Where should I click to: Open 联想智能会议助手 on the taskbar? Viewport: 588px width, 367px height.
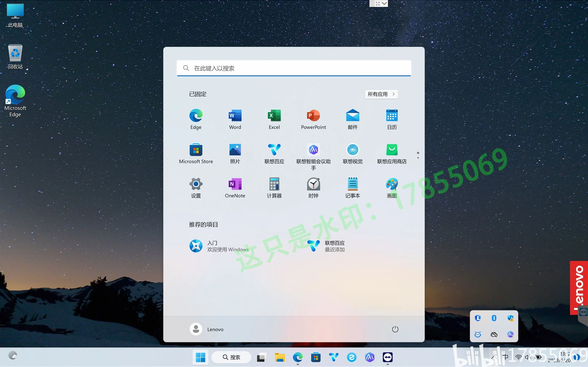370,358
